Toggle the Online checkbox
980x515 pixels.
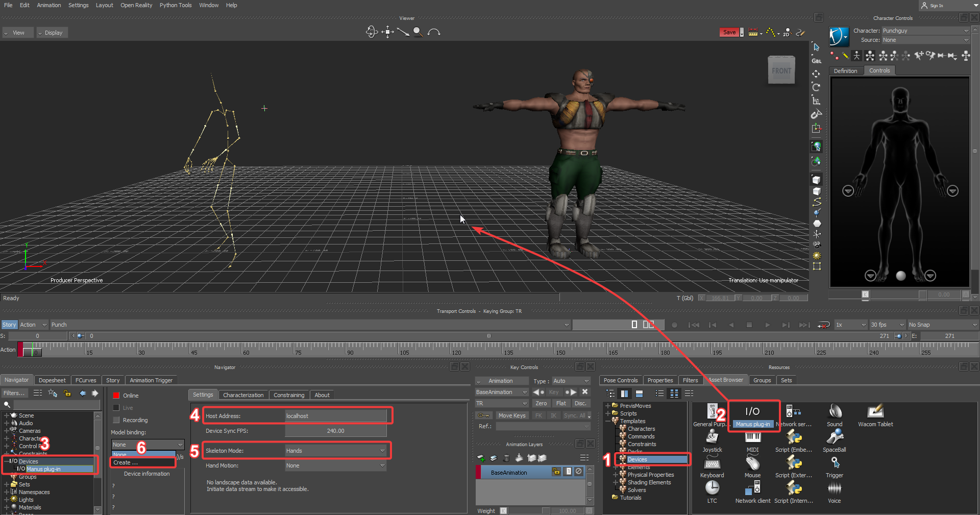point(116,396)
